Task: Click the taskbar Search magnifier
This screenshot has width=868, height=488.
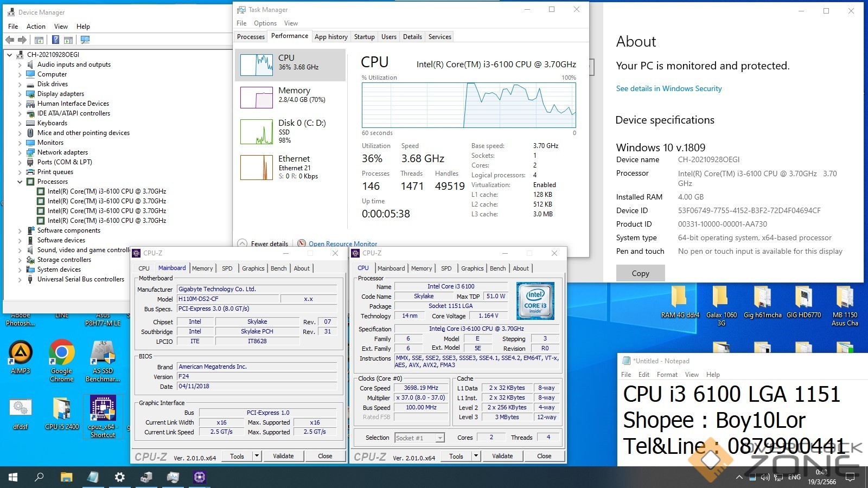Action: coord(39,477)
